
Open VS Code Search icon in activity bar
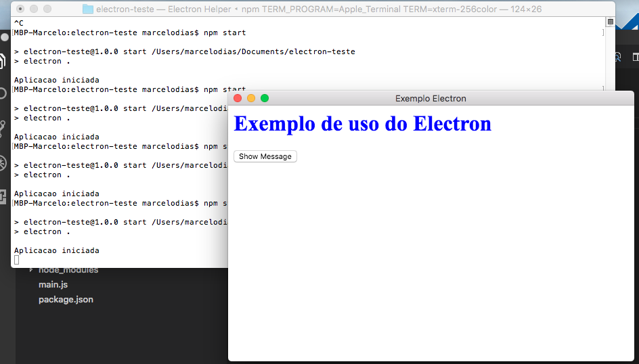coord(3,93)
